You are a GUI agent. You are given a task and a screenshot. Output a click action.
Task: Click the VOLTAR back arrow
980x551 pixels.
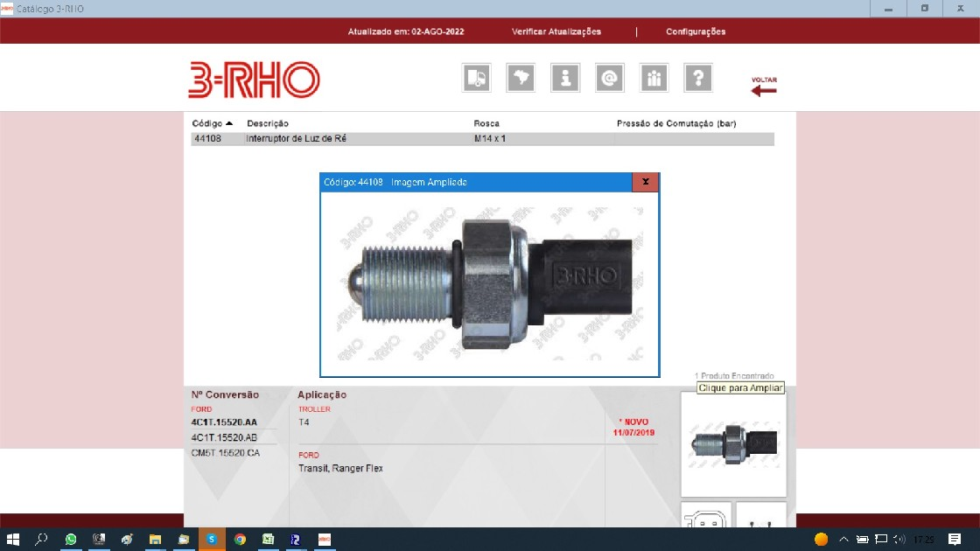763,87
